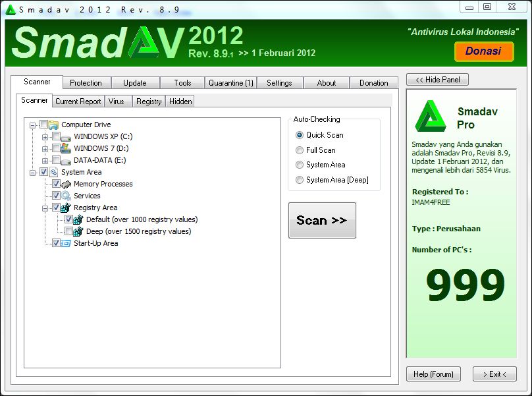Minimize the Smadav window
The height and width of the screenshot is (396, 532).
(x=469, y=7)
